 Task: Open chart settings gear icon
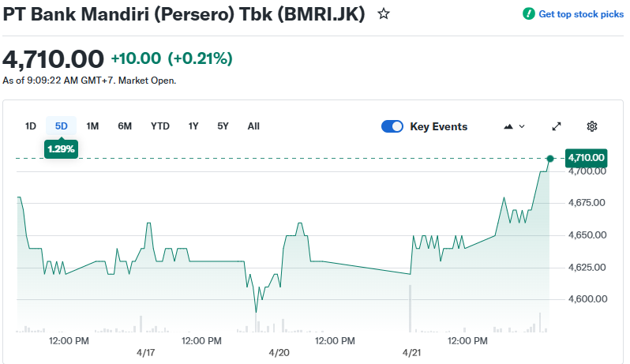tap(592, 126)
